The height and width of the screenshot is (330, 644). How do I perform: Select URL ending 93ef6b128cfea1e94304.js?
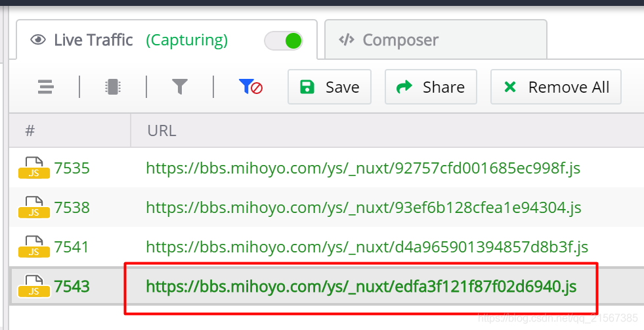[x=364, y=207]
